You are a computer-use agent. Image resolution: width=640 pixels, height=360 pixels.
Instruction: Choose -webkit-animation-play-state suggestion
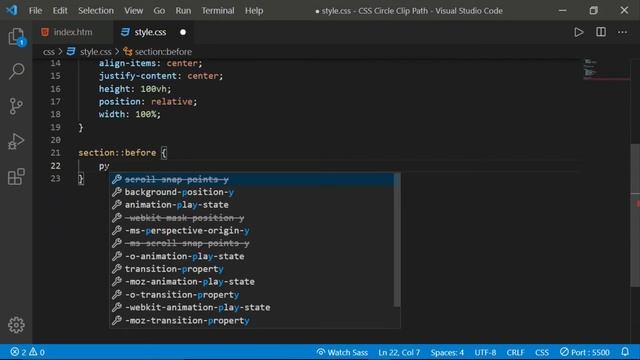pyautogui.click(x=251, y=307)
